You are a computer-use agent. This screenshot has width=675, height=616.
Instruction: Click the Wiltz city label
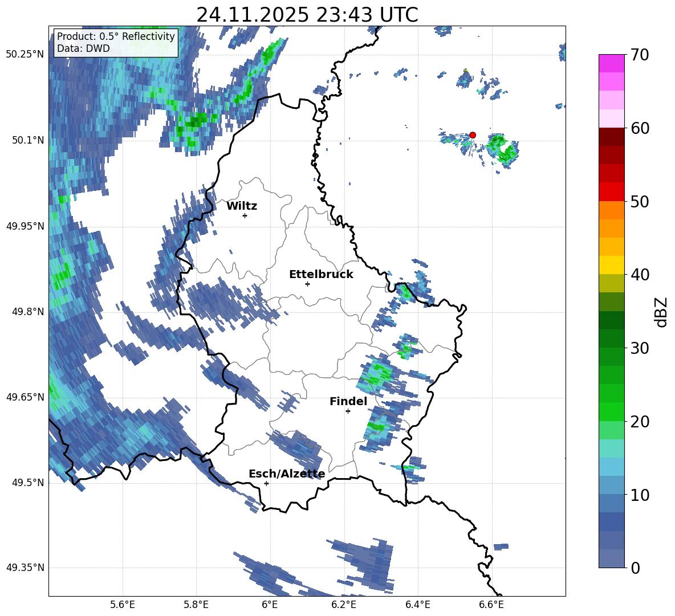[x=242, y=206]
